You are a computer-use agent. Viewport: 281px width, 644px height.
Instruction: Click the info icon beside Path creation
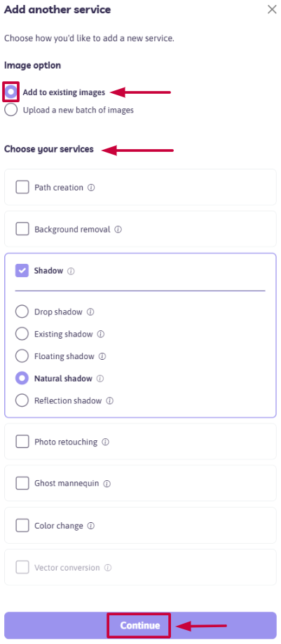pos(91,188)
